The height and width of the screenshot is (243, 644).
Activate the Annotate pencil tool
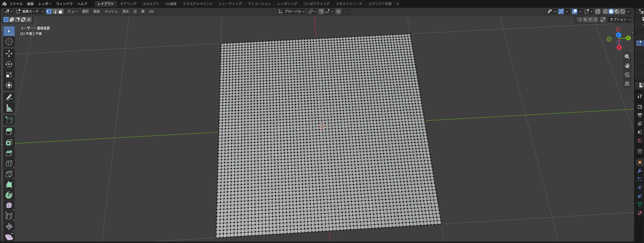coord(9,98)
